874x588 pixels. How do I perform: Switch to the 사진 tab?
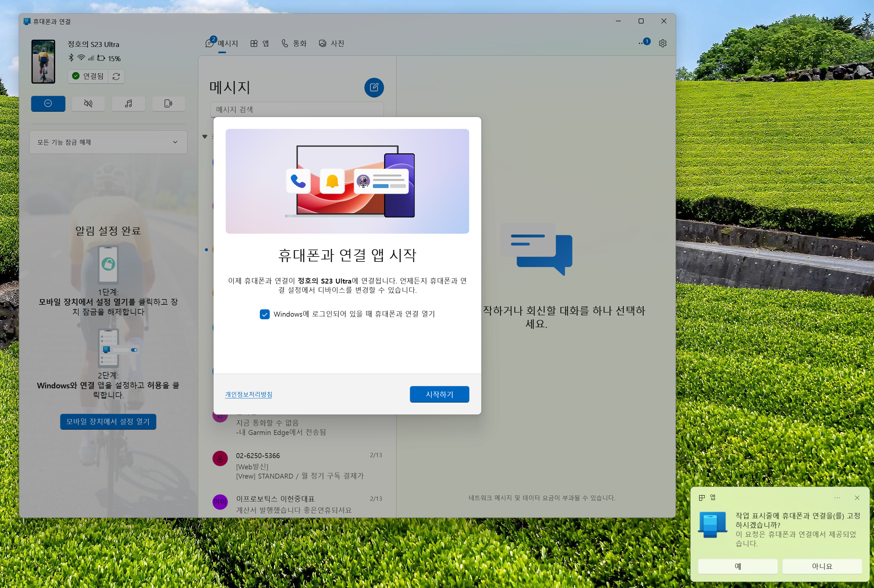click(x=332, y=44)
